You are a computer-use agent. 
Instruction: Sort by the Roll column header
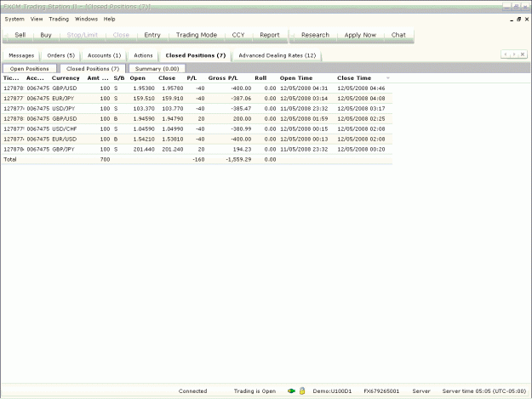(260, 78)
